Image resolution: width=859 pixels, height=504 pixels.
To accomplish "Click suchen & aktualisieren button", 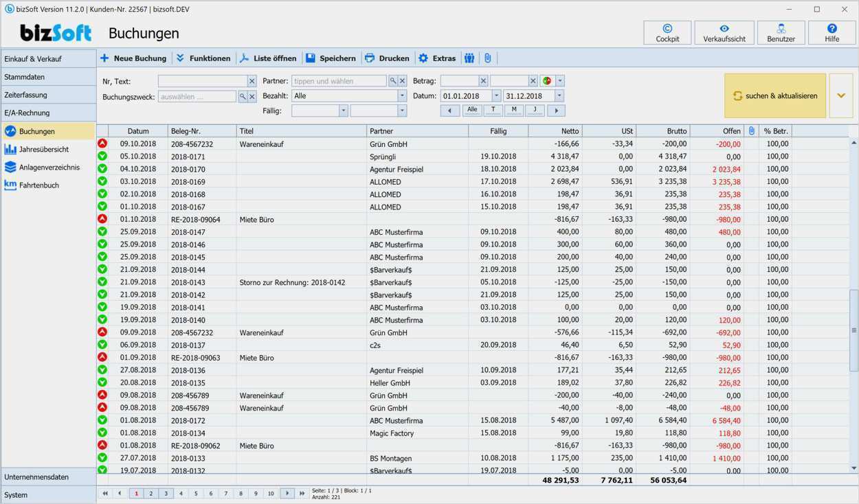I will (x=775, y=96).
